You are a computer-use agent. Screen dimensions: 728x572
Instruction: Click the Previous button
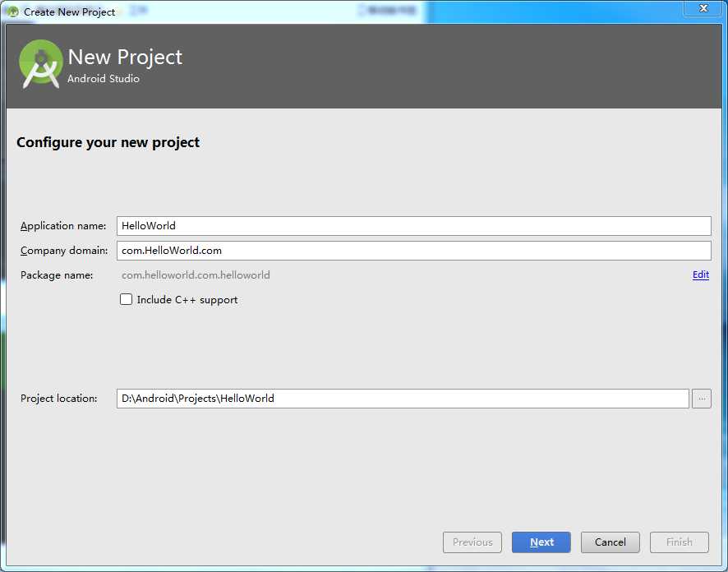click(x=472, y=542)
